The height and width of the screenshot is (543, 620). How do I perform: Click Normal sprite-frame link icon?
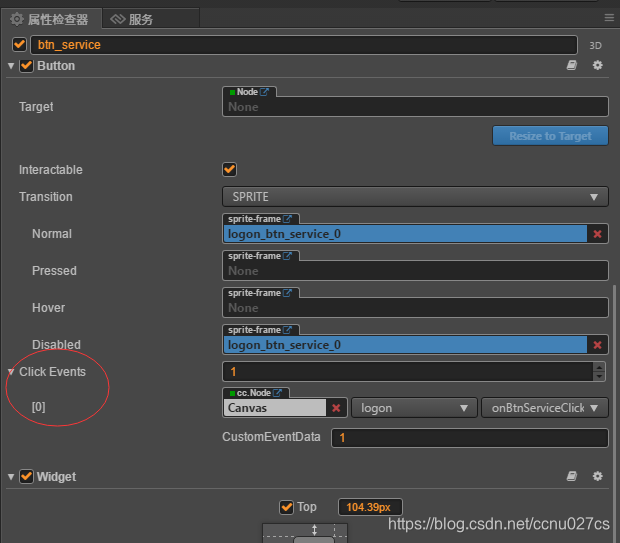coord(287,219)
